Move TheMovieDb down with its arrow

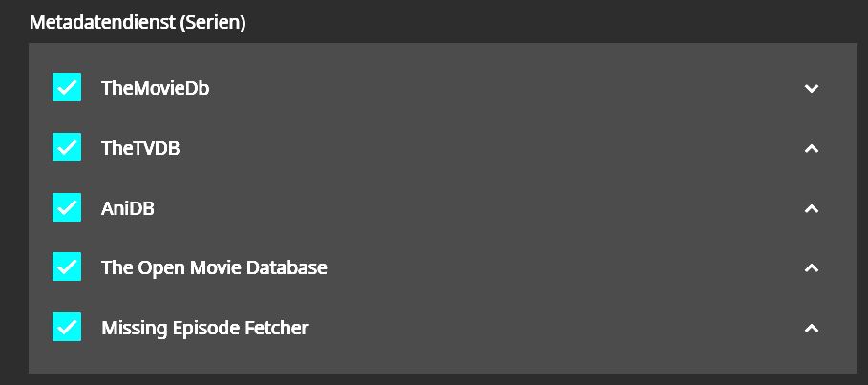pyautogui.click(x=812, y=89)
